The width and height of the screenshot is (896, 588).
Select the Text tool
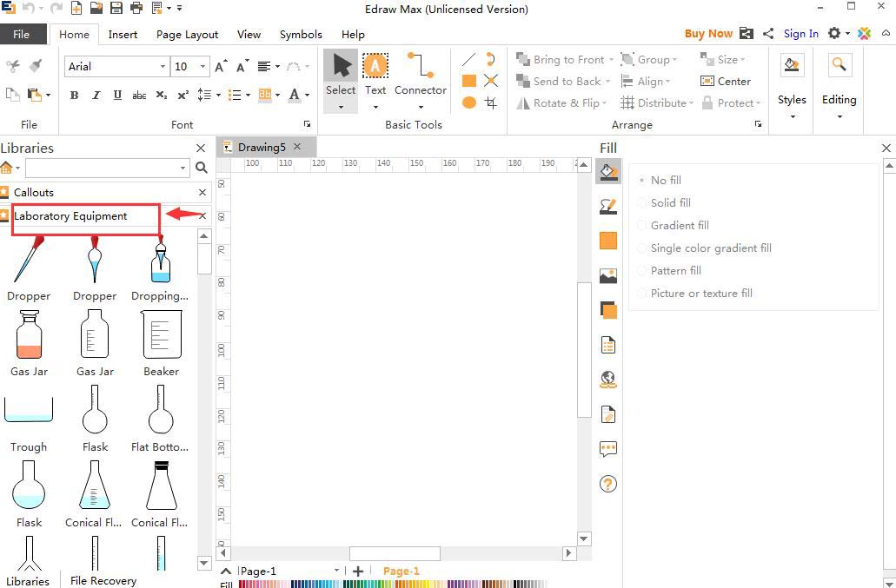click(375, 80)
